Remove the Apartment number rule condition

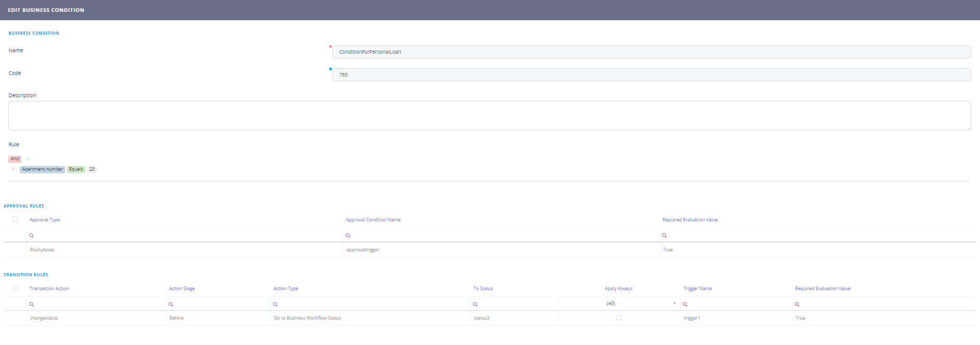click(x=13, y=169)
